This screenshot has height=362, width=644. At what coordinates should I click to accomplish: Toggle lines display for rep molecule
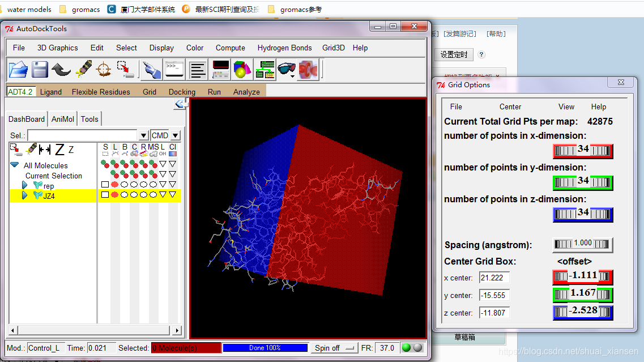[x=114, y=185]
